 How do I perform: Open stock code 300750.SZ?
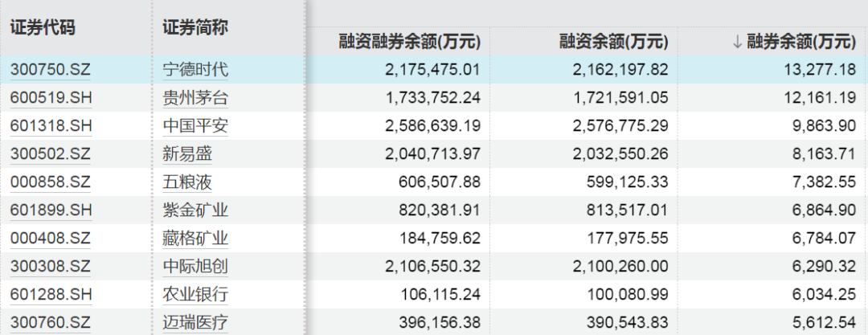51,70
